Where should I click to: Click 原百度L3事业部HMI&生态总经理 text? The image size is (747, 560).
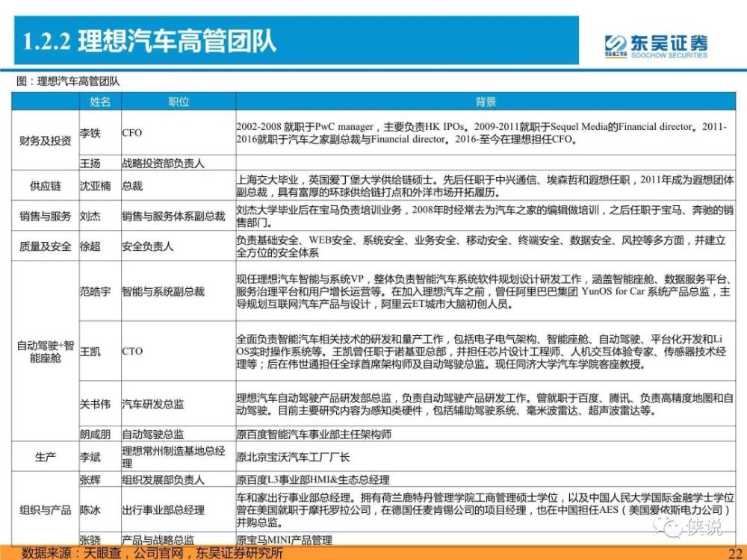click(312, 479)
